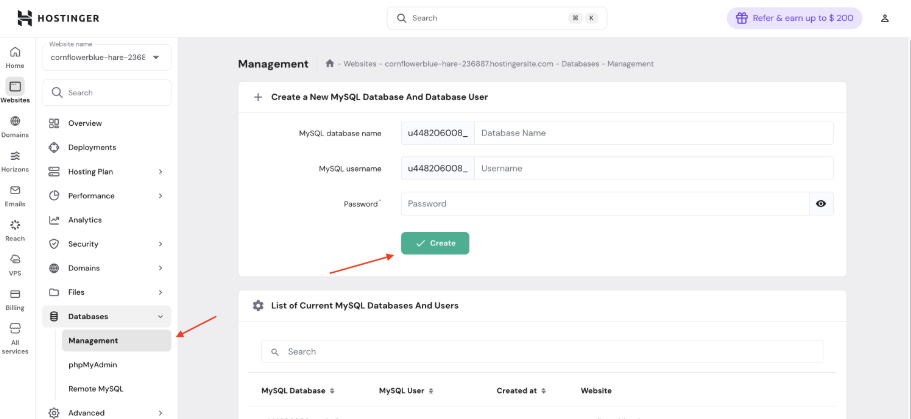Open VPS section icon

15,264
